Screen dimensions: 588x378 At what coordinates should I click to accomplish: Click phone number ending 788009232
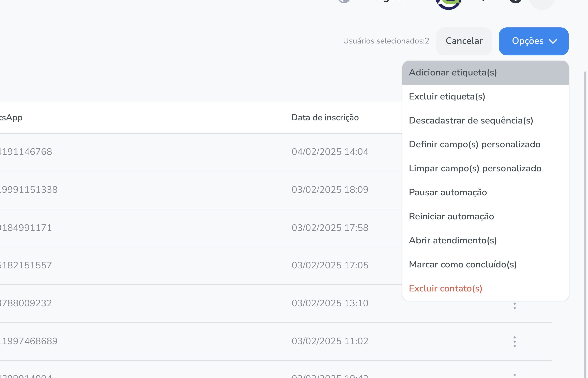point(26,303)
